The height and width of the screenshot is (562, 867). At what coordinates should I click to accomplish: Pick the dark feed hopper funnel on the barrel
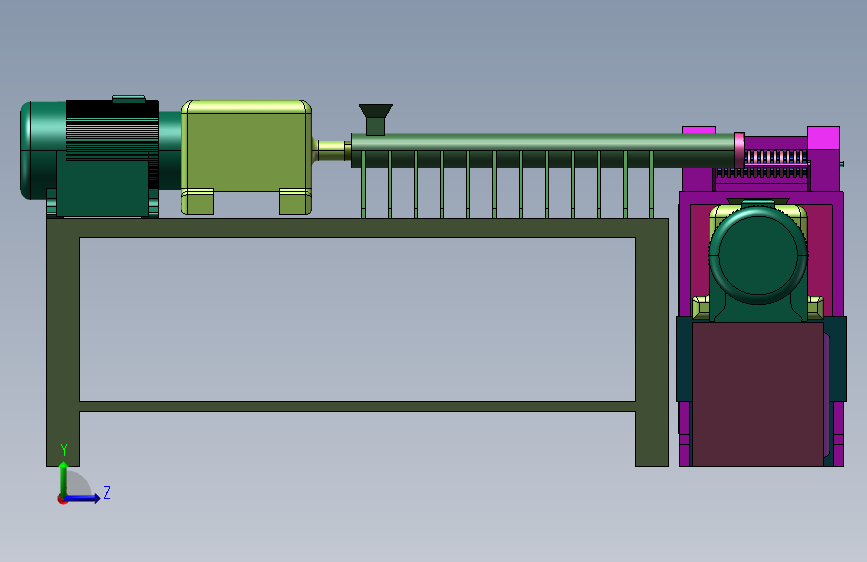(x=375, y=119)
